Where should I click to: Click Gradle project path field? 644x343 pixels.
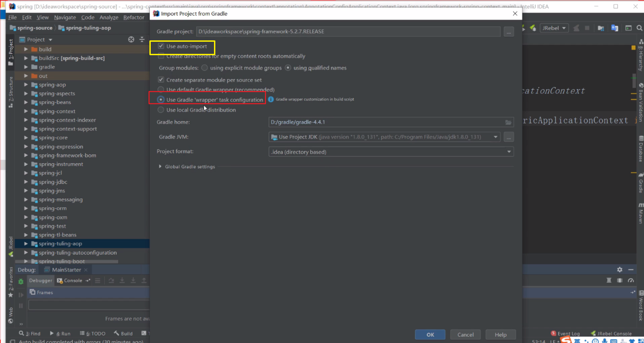click(x=348, y=31)
